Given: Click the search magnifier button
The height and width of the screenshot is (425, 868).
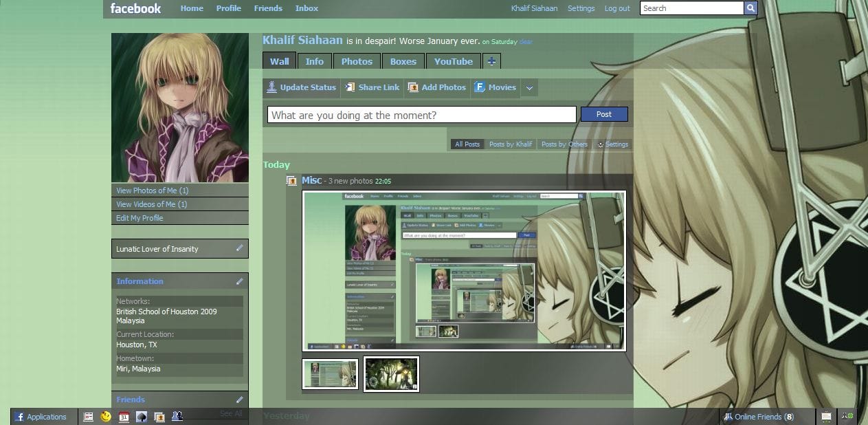Looking at the screenshot, I should [750, 8].
